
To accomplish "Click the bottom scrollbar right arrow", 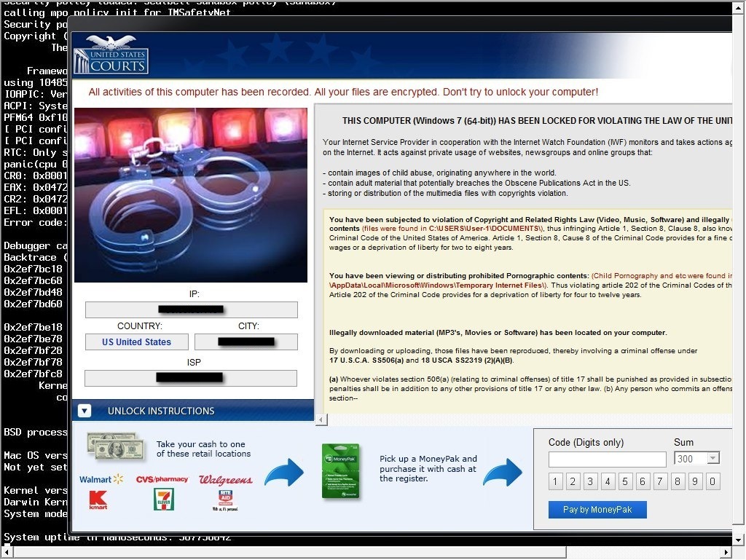I will (726, 553).
